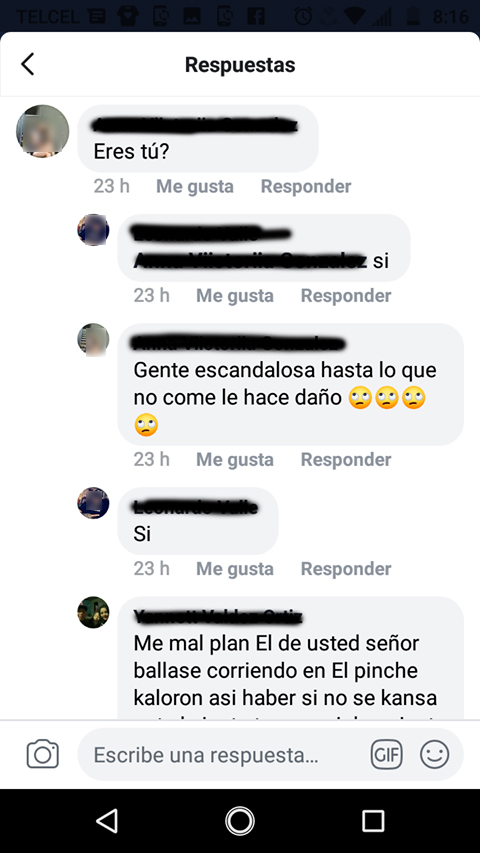Open the GIF picker
The height and width of the screenshot is (853, 480).
click(x=386, y=755)
